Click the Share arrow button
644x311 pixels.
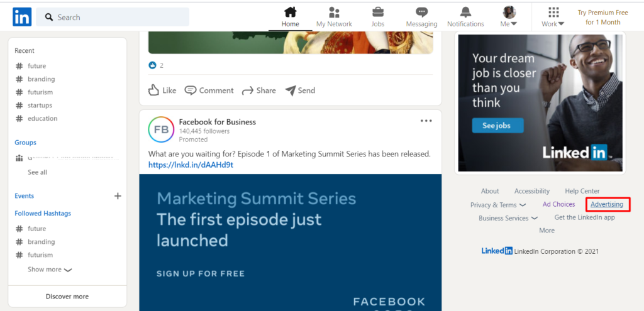pos(258,90)
